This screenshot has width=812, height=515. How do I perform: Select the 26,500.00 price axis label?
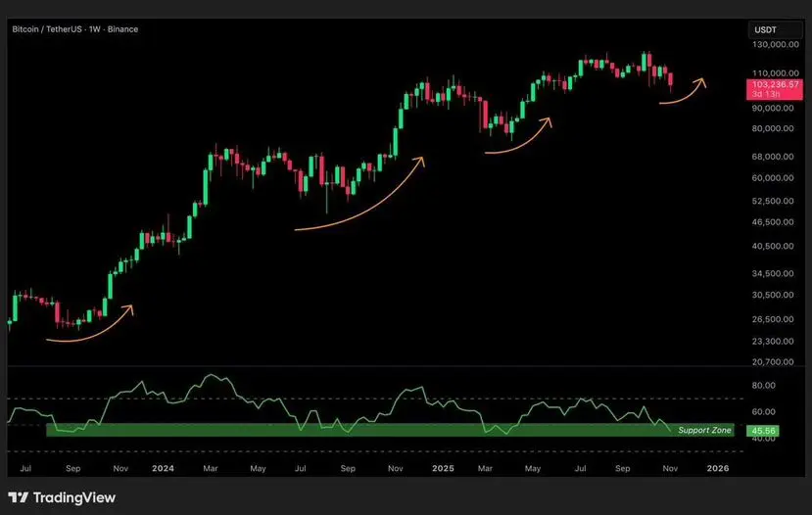773,319
